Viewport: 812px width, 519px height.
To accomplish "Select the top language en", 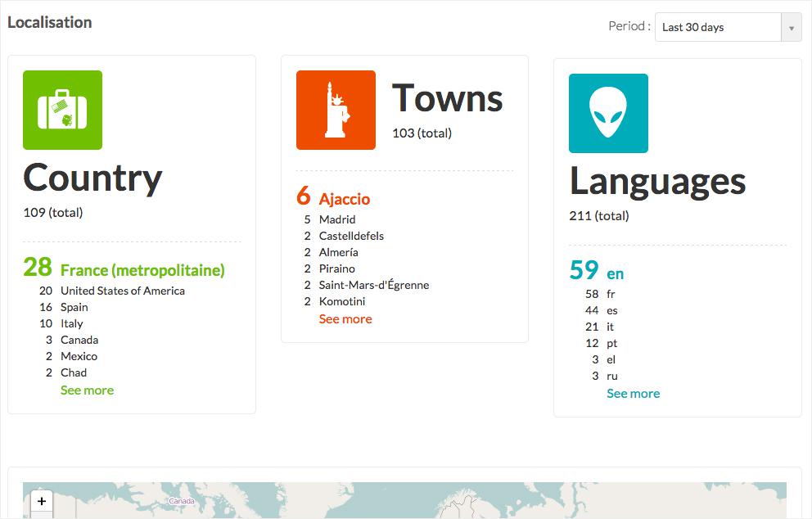I will point(616,273).
